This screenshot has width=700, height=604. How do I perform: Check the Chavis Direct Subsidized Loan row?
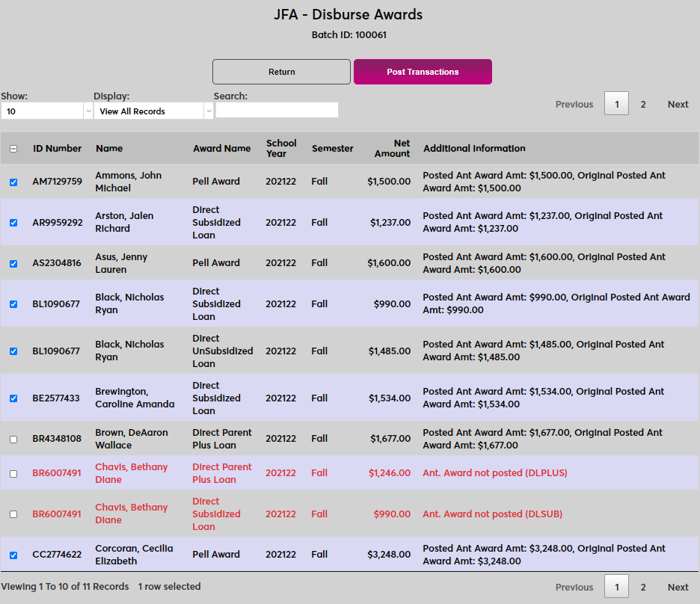coord(13,514)
